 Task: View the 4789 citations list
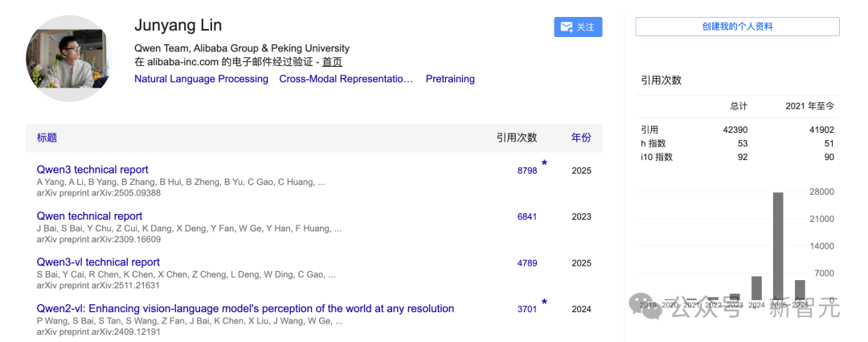click(x=526, y=263)
